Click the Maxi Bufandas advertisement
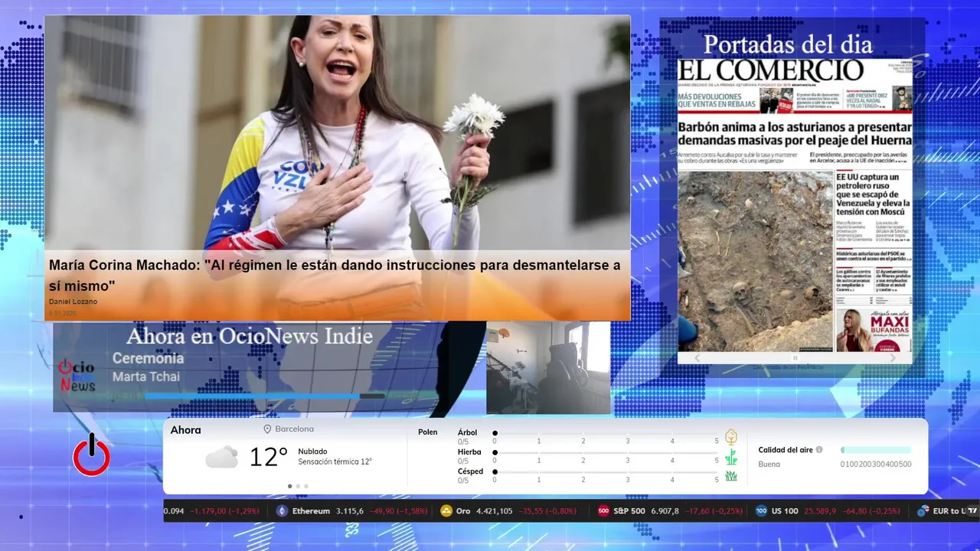Viewport: 980px width, 551px height. point(874,330)
